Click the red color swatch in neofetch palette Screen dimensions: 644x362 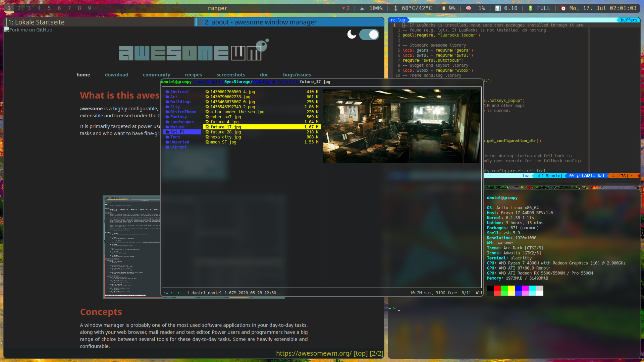[x=497, y=288]
